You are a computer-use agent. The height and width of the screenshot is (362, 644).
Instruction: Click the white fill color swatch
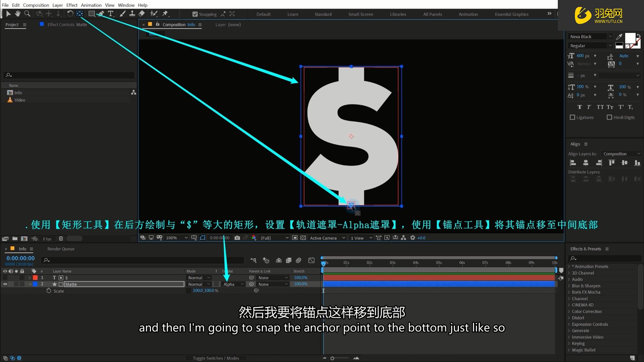(630, 38)
